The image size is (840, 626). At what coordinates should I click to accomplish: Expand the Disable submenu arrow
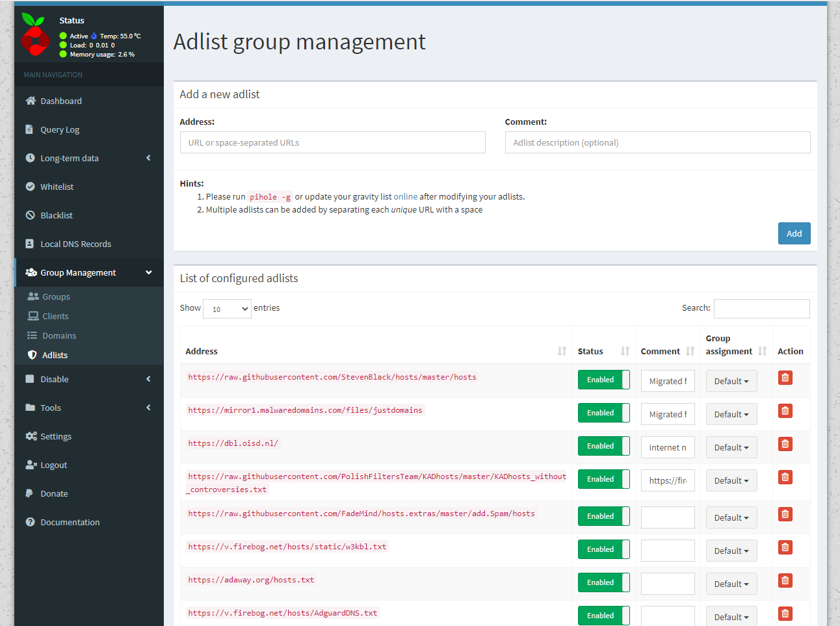[148, 379]
